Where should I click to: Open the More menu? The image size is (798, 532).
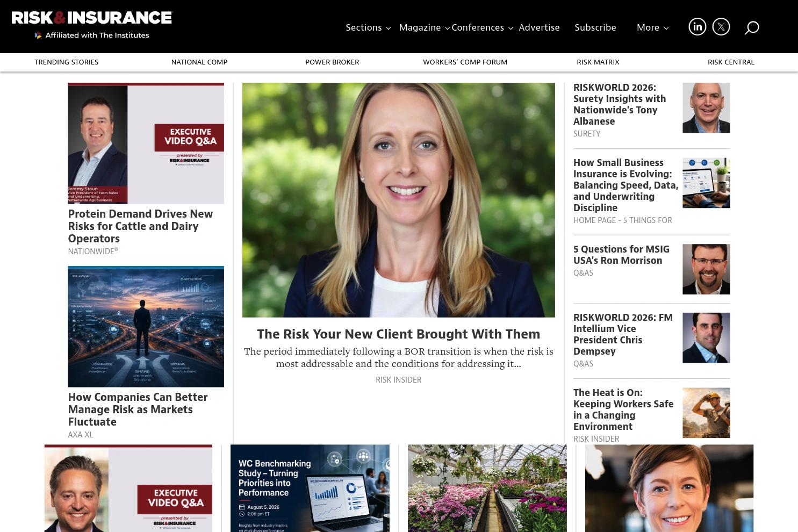[648, 27]
